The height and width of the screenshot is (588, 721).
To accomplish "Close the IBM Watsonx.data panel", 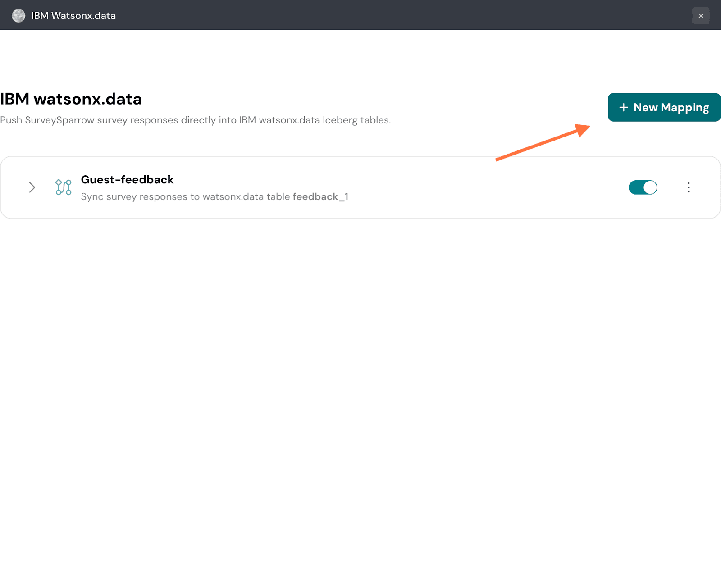I will tap(701, 16).
